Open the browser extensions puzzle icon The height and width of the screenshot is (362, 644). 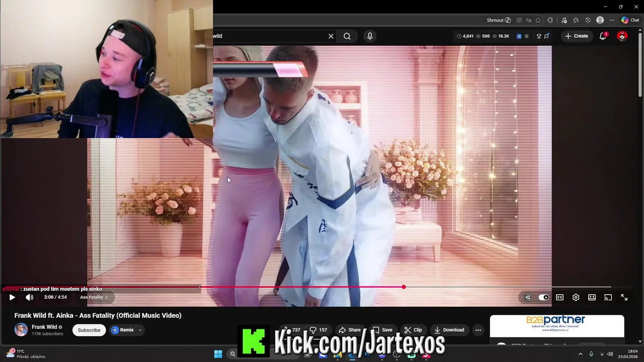click(x=550, y=20)
